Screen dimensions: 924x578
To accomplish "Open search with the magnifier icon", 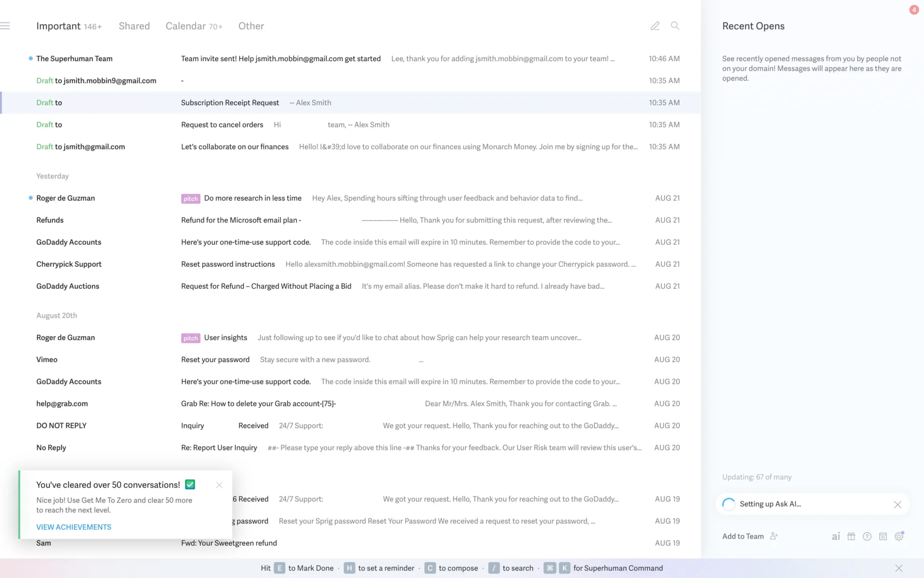I will (675, 26).
